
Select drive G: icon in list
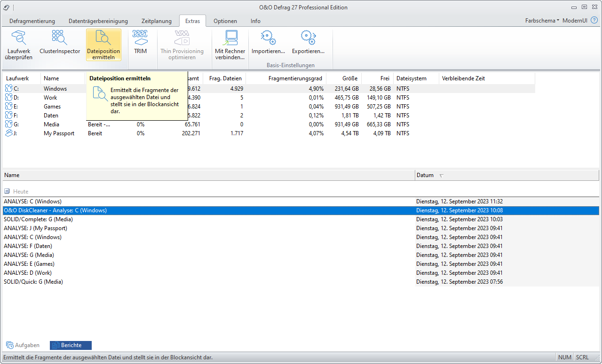point(9,124)
